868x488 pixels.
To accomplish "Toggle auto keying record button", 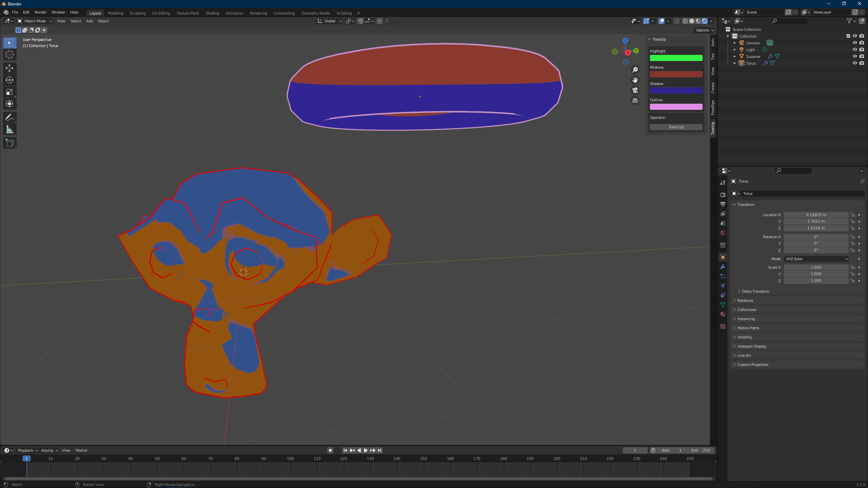I will [330, 450].
